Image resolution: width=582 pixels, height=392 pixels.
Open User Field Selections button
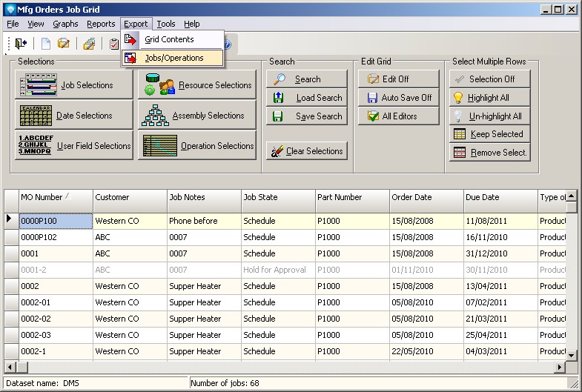click(x=73, y=146)
